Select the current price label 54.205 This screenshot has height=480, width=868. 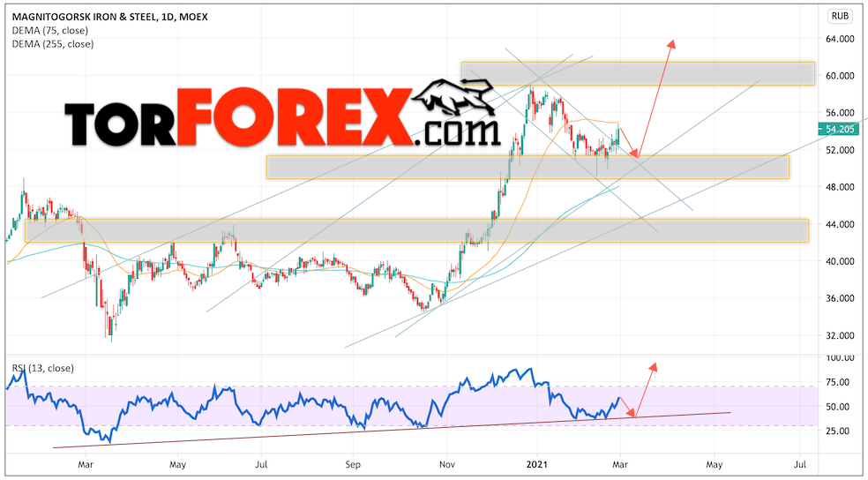tap(839, 130)
